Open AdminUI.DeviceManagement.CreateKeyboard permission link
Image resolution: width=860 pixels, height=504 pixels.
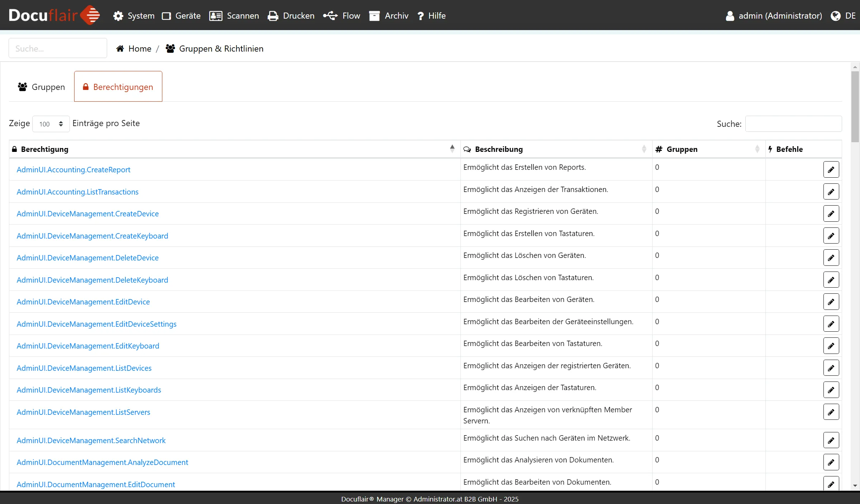tap(92, 236)
